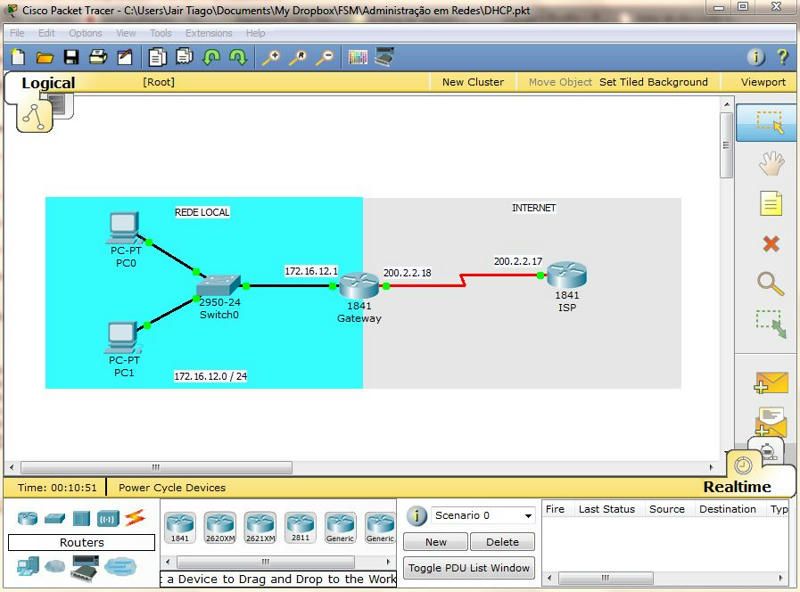The height and width of the screenshot is (592, 800).
Task: Click New Cluster in the workspace bar
Action: (x=472, y=82)
